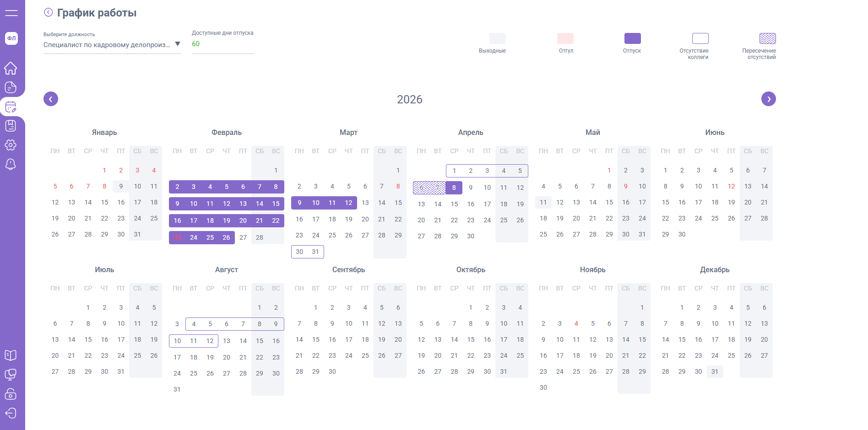The width and height of the screenshot is (868, 430).
Task: Click the logout icon at sidebar bottom
Action: (x=11, y=413)
